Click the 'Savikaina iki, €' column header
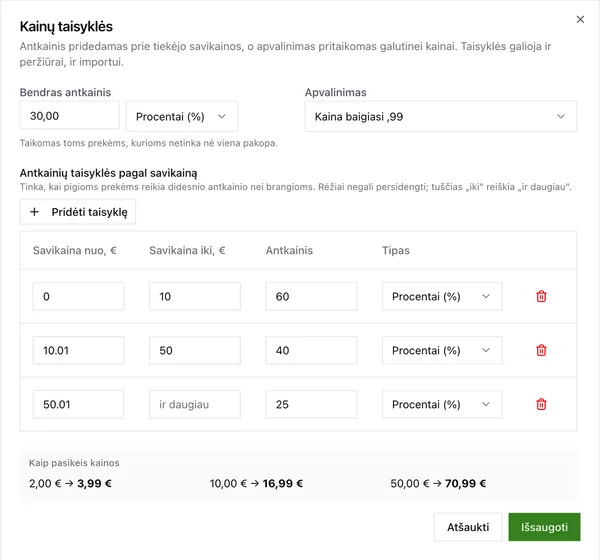This screenshot has height=560, width=600. 187,250
